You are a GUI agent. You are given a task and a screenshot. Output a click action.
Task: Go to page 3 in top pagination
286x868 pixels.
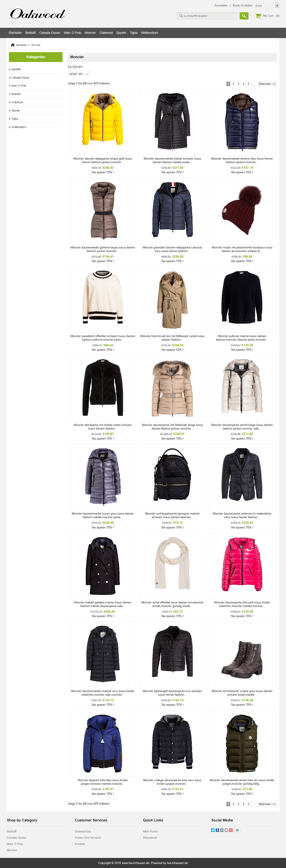(239, 84)
